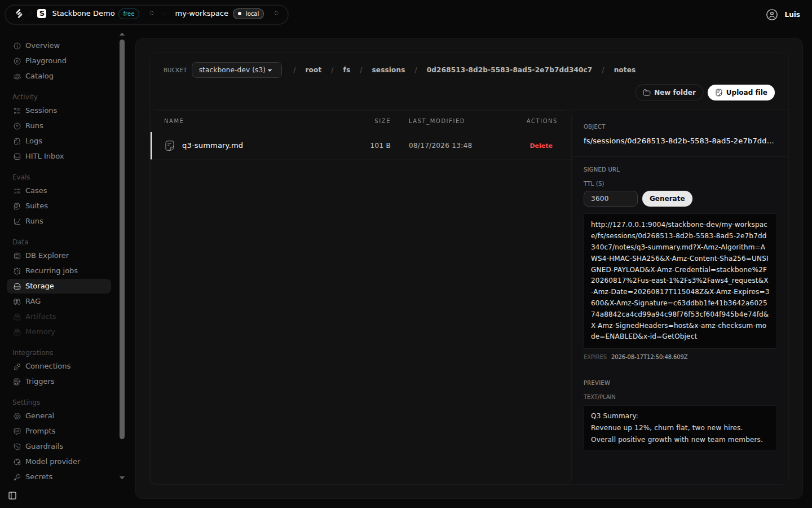Click the Evals Runs chart icon
812x508 pixels.
click(x=17, y=221)
